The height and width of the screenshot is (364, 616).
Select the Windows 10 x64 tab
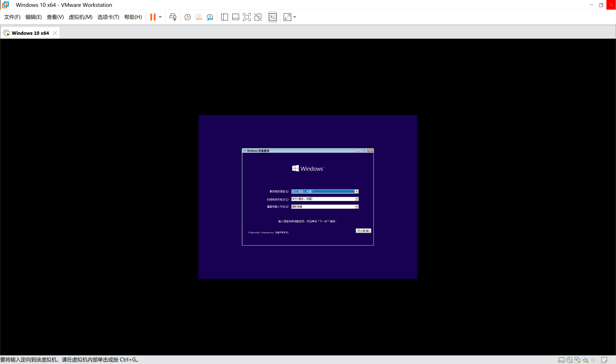pos(30,33)
